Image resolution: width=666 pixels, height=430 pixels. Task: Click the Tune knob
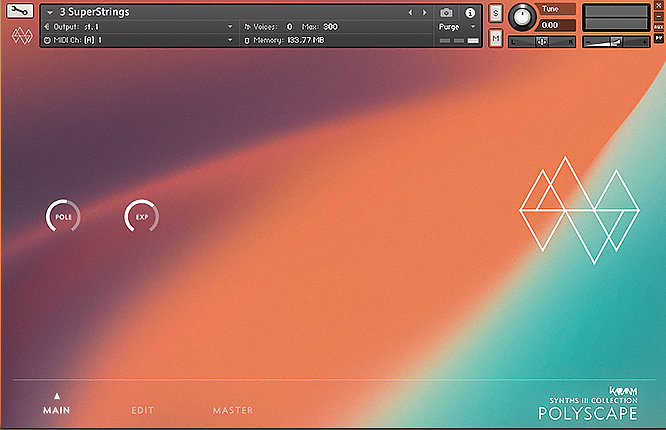pyautogui.click(x=522, y=17)
